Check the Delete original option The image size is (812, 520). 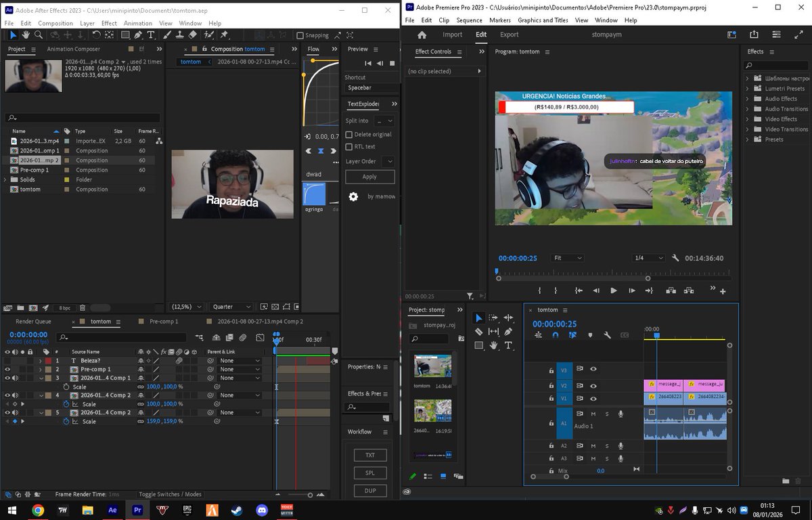point(349,135)
